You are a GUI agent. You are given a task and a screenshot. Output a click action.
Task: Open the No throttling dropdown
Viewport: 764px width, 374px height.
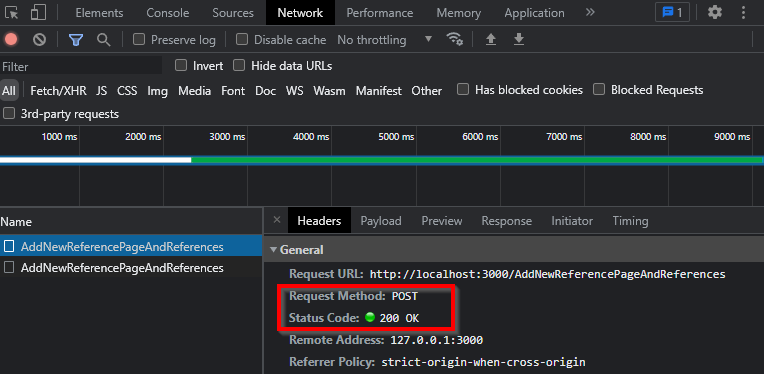[x=384, y=39]
